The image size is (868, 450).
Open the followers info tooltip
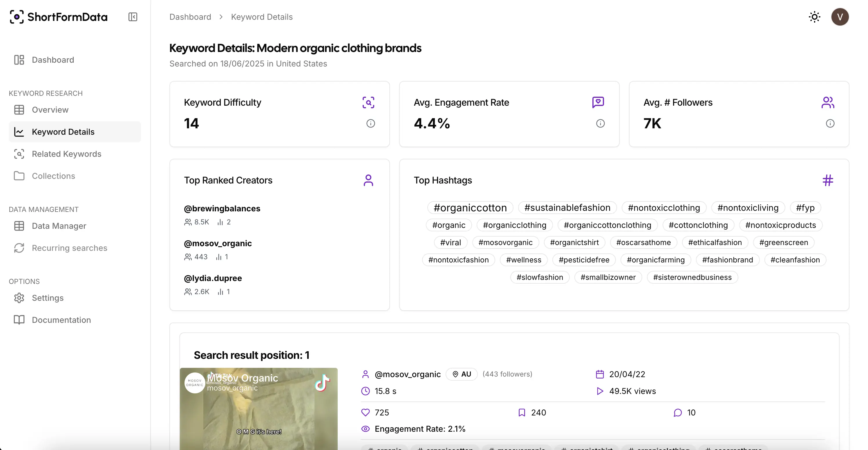(830, 123)
